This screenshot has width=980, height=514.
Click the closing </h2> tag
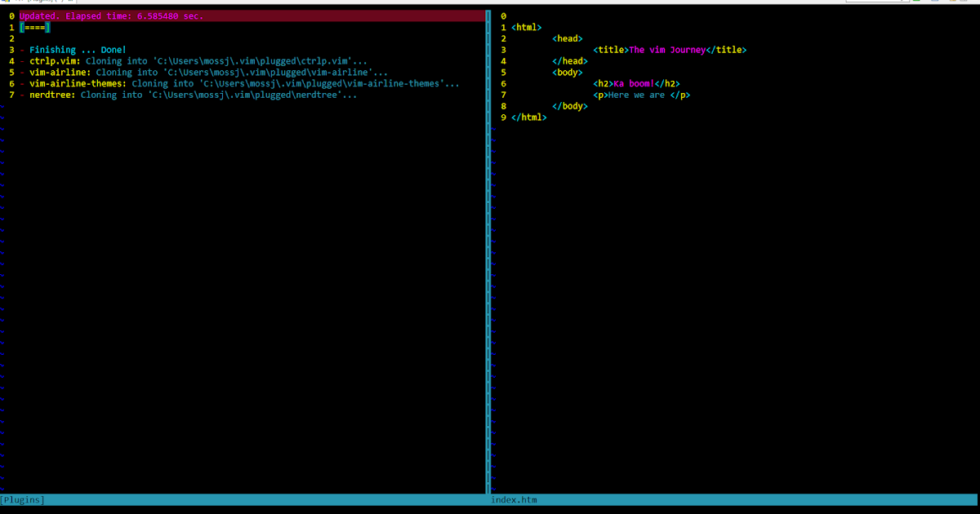click(x=667, y=84)
